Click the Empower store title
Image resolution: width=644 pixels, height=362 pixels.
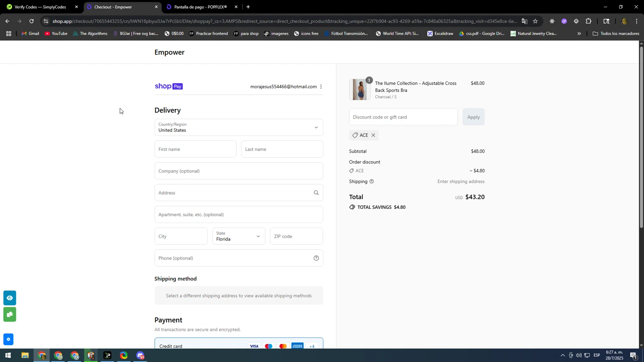[170, 52]
